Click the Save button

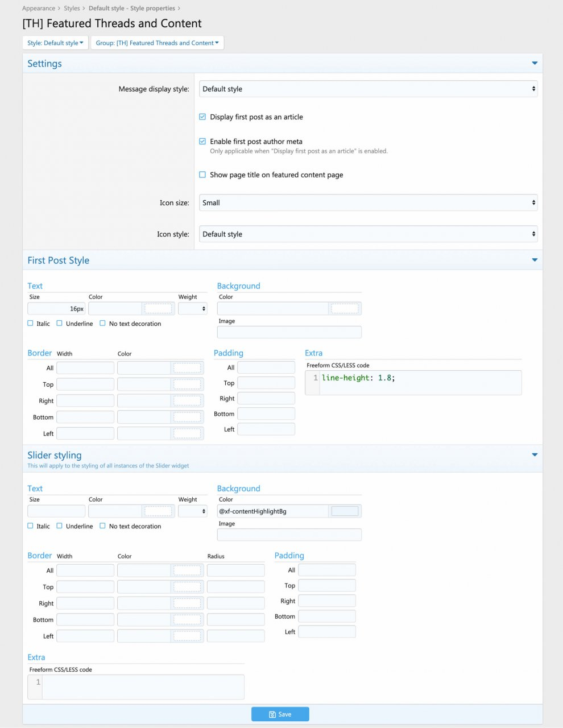point(280,714)
